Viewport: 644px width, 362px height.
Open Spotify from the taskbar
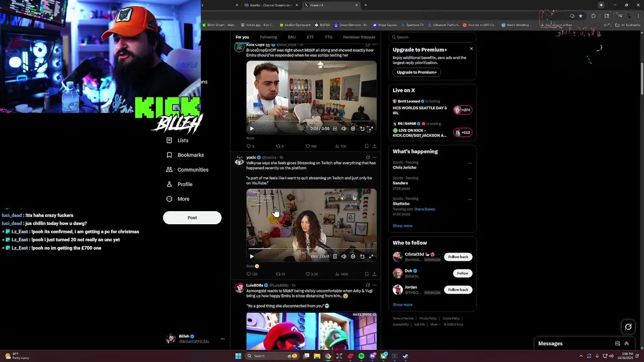click(x=361, y=356)
